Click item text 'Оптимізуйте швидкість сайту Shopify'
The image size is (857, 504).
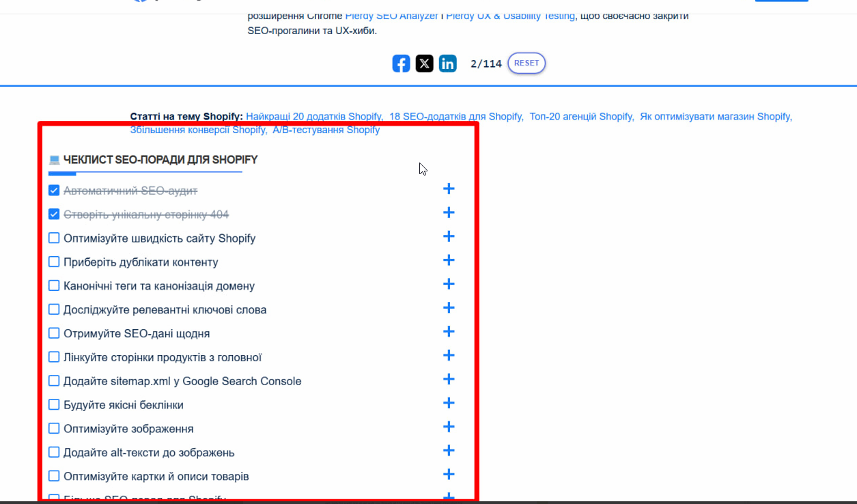click(x=160, y=238)
